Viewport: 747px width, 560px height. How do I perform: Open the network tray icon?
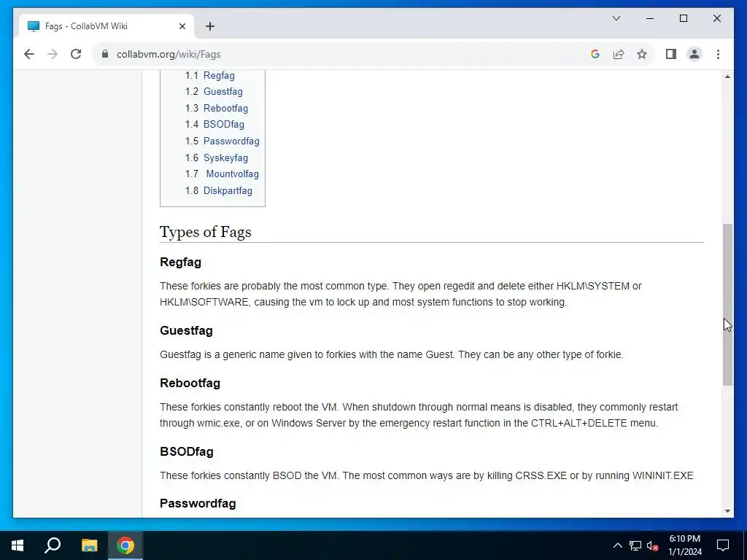click(x=635, y=545)
